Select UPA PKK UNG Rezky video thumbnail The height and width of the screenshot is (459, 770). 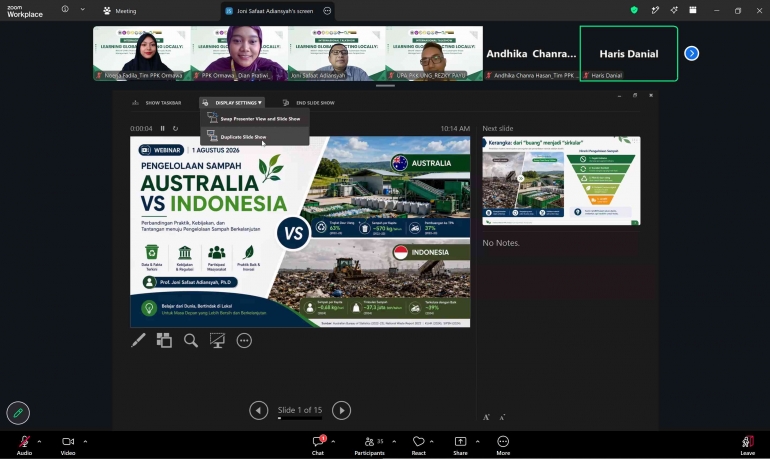pyautogui.click(x=434, y=54)
